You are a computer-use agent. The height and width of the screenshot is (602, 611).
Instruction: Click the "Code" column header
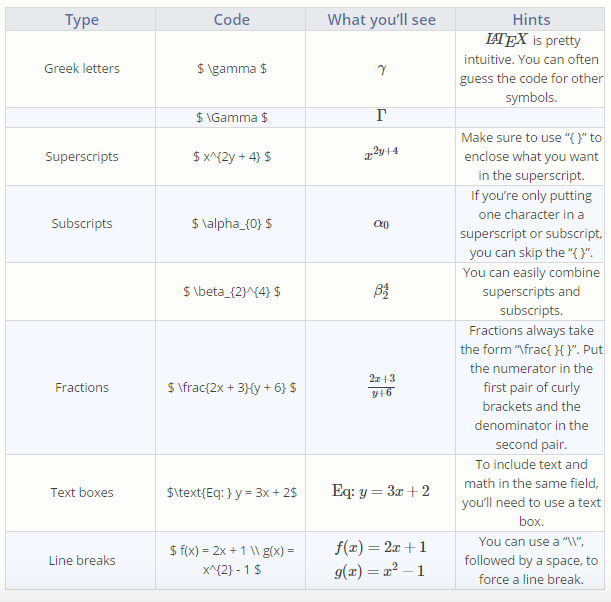(x=232, y=20)
